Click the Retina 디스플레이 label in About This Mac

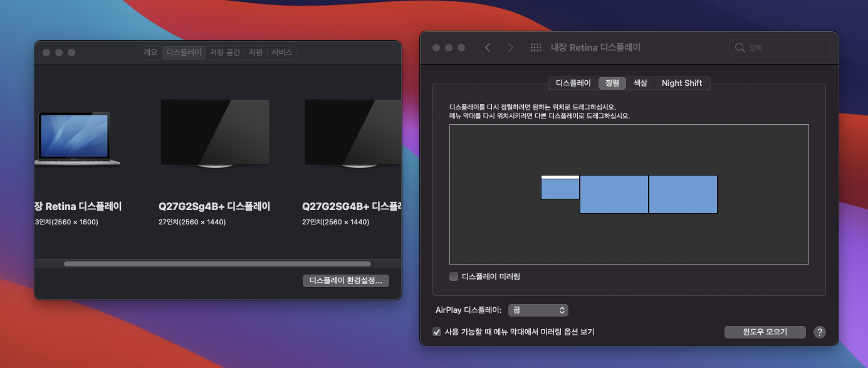(78, 206)
